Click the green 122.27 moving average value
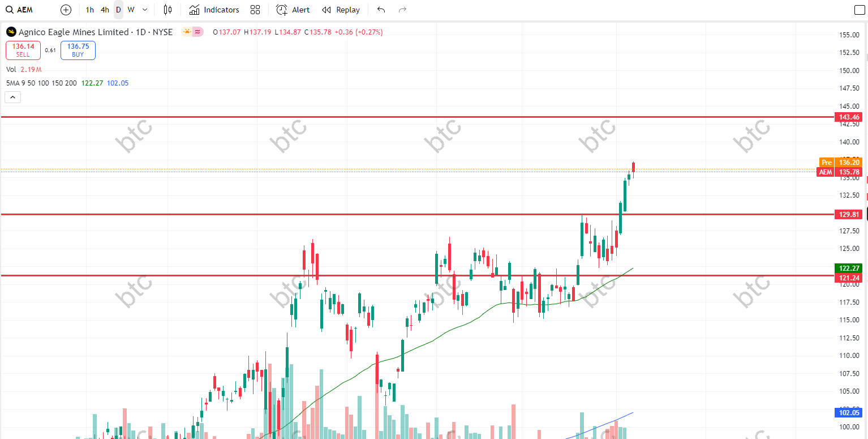 click(x=92, y=83)
